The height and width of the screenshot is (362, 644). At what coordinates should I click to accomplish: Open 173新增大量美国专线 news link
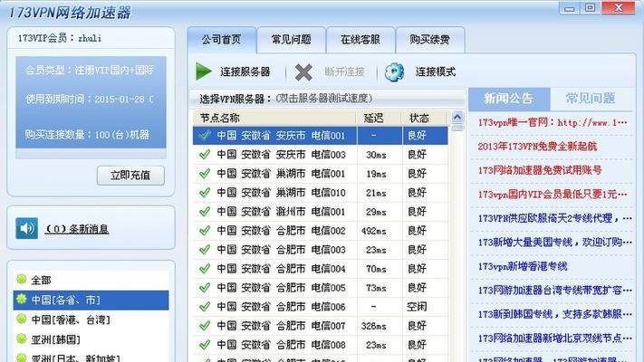pos(554,243)
